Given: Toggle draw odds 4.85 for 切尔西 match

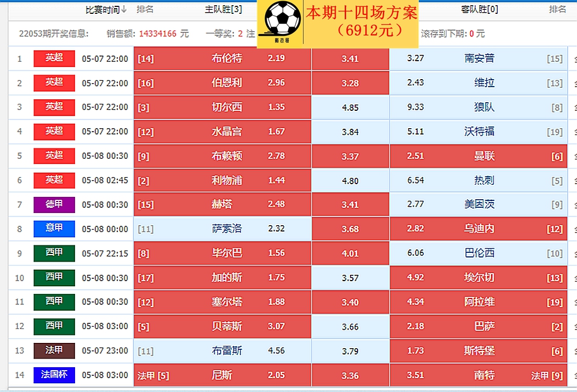Looking at the screenshot, I should click(x=350, y=107).
